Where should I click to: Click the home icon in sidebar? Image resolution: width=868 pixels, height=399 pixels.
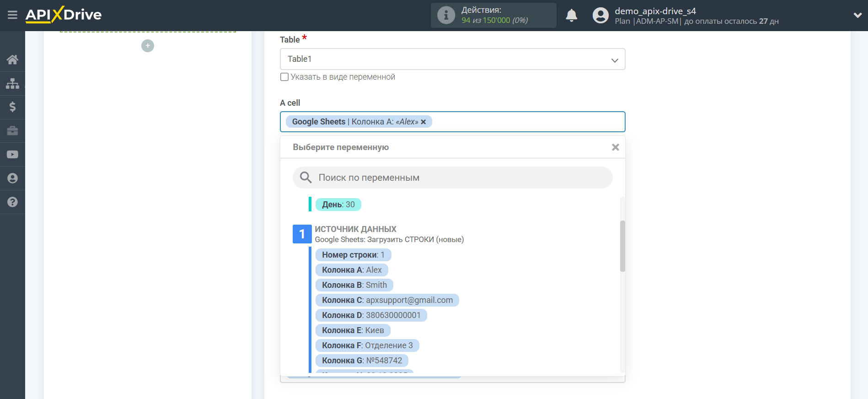tap(12, 59)
